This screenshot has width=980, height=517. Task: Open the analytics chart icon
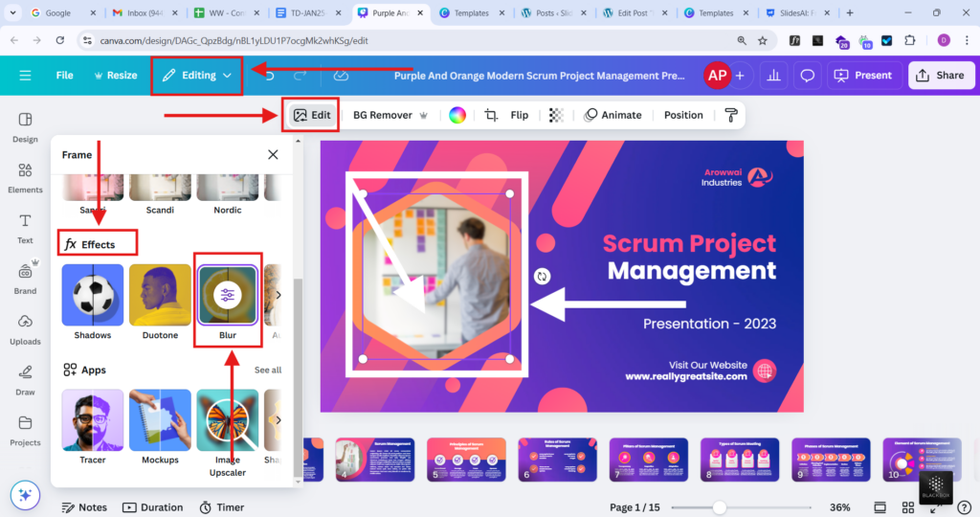pos(773,76)
